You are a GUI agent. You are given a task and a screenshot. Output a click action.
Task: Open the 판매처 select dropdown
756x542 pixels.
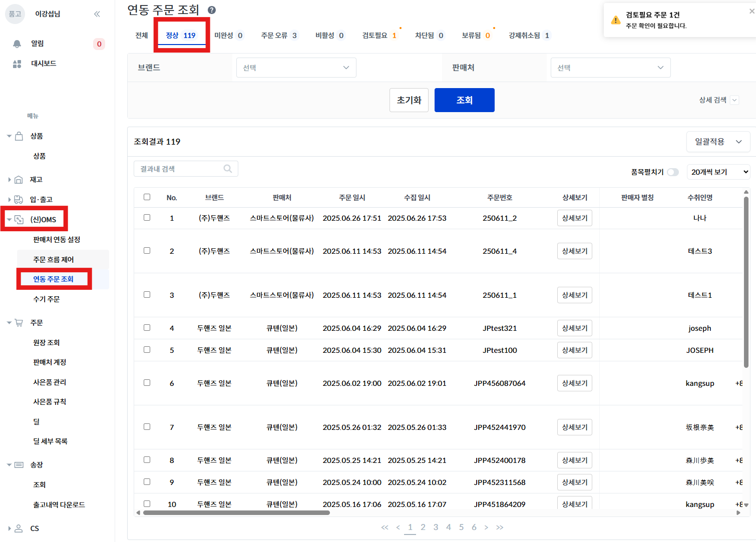pyautogui.click(x=610, y=68)
